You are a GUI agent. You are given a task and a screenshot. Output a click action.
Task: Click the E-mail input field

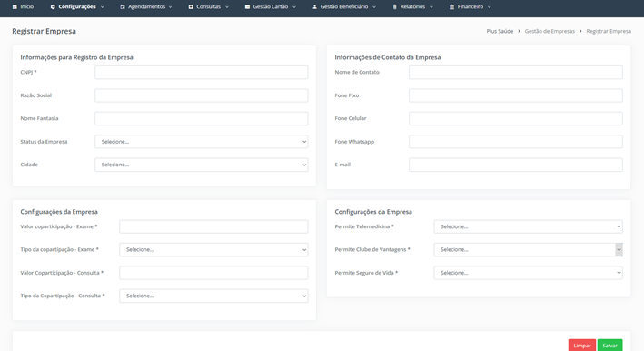click(516, 165)
